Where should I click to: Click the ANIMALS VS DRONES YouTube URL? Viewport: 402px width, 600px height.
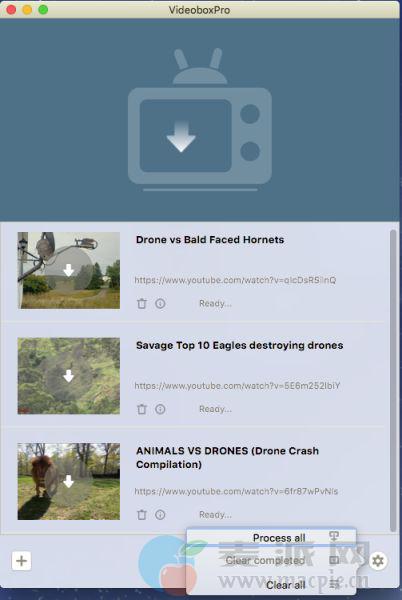236,491
